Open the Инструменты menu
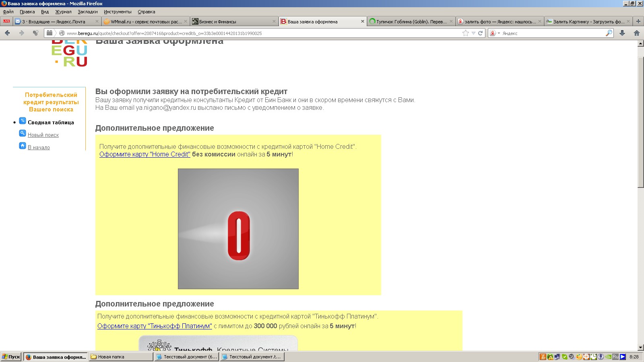644x362 pixels. tap(118, 12)
